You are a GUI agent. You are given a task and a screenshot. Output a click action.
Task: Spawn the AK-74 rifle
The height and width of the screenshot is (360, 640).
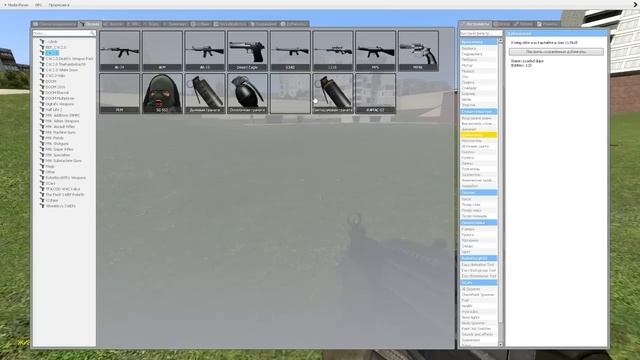(x=119, y=51)
